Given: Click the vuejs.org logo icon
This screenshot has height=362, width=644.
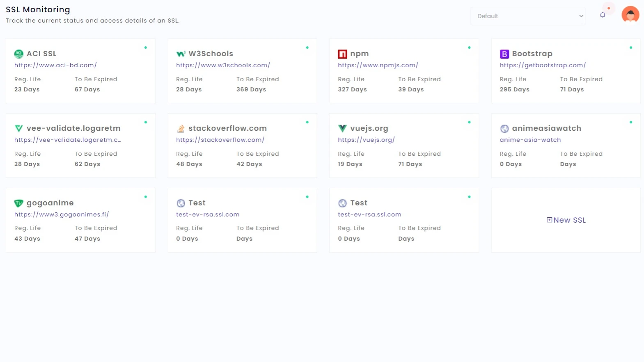Looking at the screenshot, I should point(342,128).
